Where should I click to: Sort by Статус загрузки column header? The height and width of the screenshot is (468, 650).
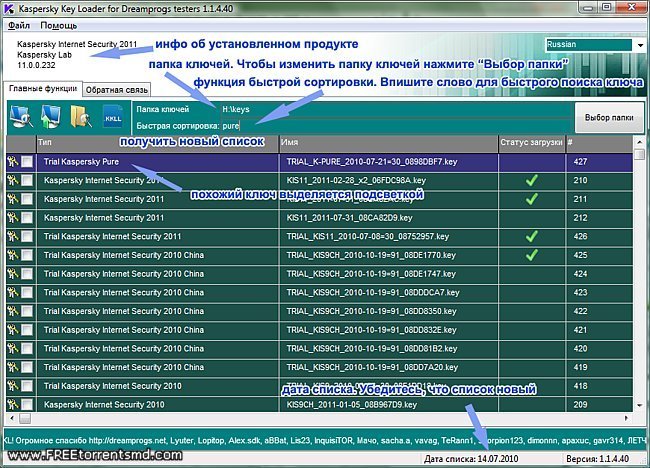click(x=531, y=143)
